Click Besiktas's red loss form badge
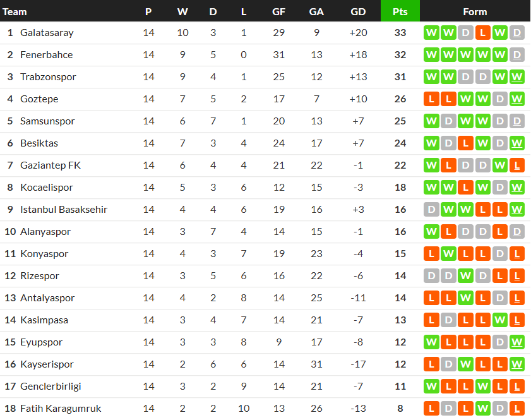531x420 pixels. tap(466, 143)
